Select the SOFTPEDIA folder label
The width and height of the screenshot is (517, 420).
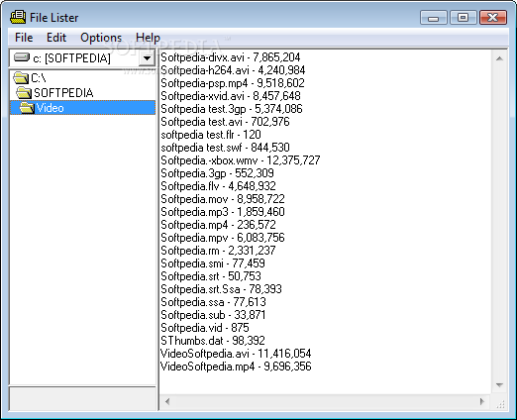coord(63,93)
